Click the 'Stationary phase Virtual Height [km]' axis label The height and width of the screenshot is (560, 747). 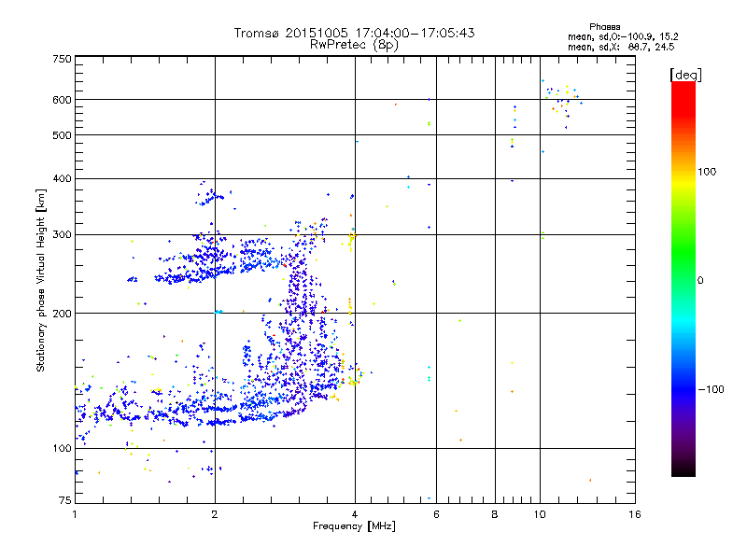tap(41, 280)
